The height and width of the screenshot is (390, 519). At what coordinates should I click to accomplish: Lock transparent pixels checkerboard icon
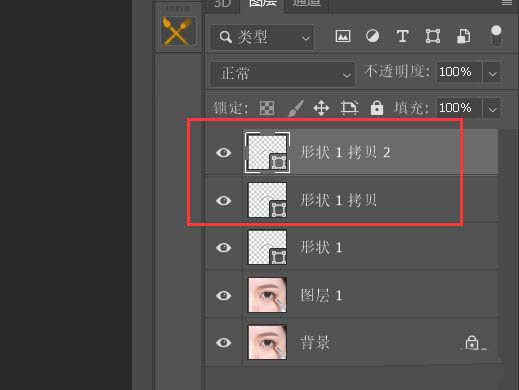(267, 108)
